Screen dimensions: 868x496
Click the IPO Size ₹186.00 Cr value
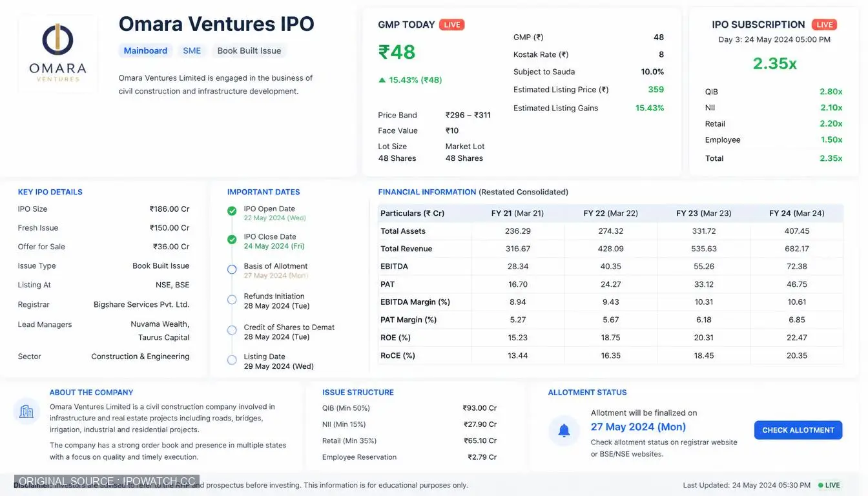(x=169, y=209)
